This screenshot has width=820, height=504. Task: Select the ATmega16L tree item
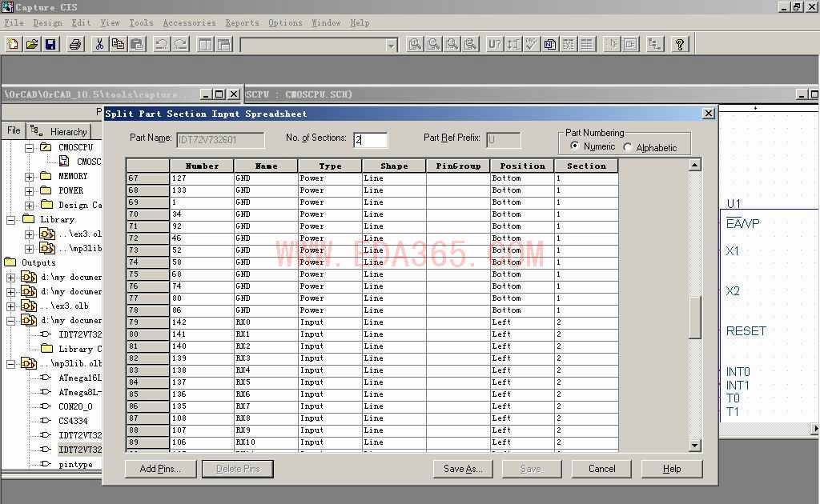click(x=80, y=378)
